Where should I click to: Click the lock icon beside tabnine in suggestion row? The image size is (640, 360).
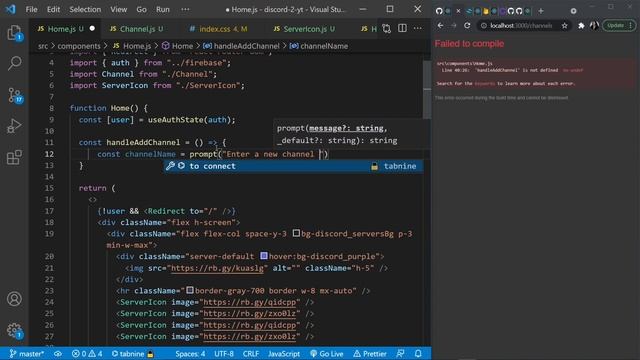[374, 167]
